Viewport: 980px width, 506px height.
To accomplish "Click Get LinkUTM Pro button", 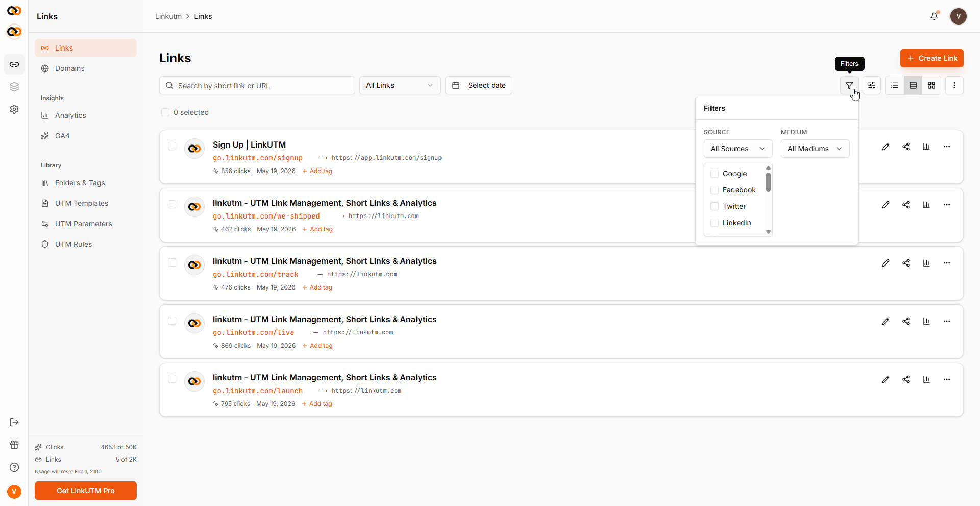I will [86, 491].
